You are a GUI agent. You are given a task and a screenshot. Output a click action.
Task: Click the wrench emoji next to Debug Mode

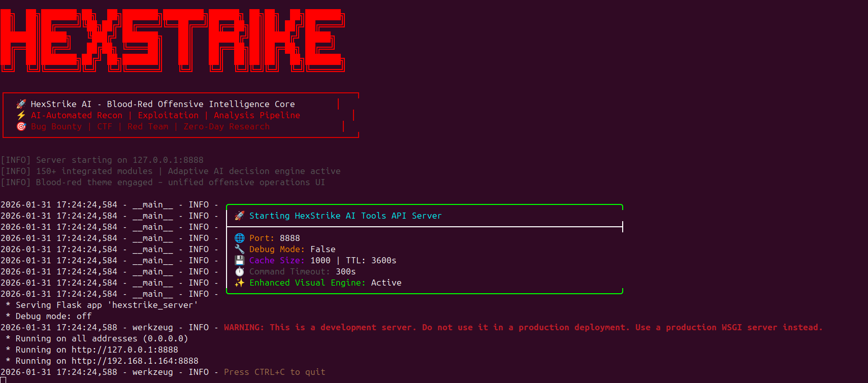click(239, 249)
